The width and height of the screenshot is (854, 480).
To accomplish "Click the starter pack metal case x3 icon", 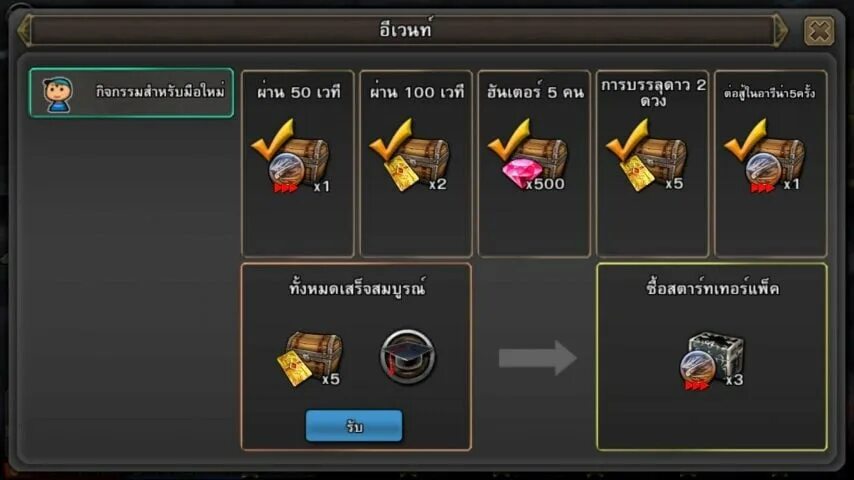I will pyautogui.click(x=713, y=360).
